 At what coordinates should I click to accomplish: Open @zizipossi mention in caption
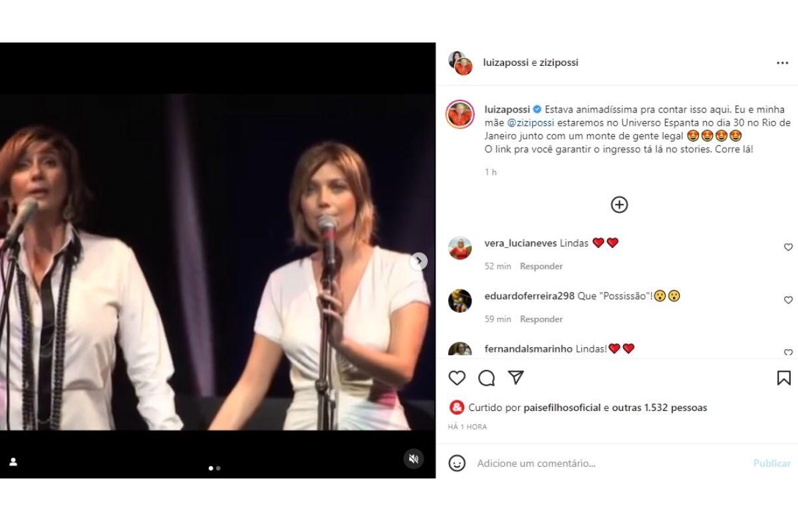531,123
